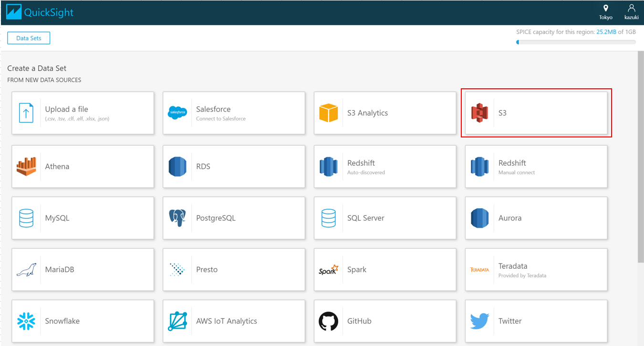This screenshot has width=644, height=346.
Task: Select the AWS IoT Analytics icon
Action: tap(177, 321)
